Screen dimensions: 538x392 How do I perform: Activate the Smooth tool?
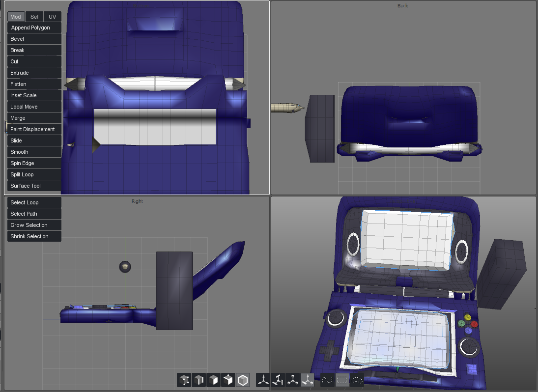(34, 152)
